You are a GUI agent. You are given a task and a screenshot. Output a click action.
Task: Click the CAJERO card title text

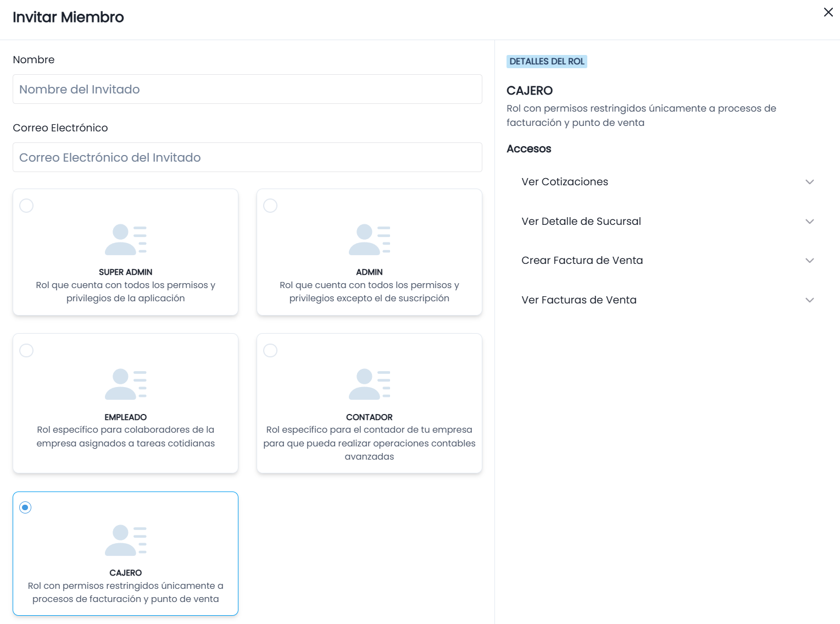click(x=126, y=573)
